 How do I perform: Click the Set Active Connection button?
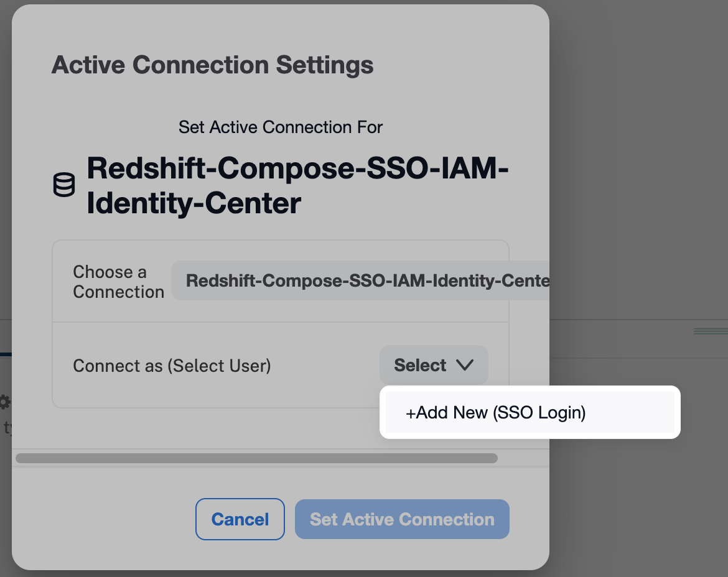tap(402, 519)
